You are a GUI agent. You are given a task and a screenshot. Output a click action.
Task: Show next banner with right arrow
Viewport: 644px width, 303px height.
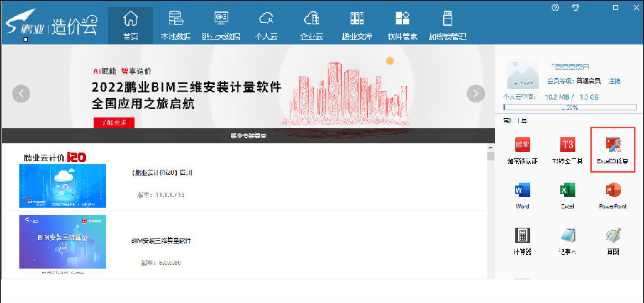tap(475, 93)
